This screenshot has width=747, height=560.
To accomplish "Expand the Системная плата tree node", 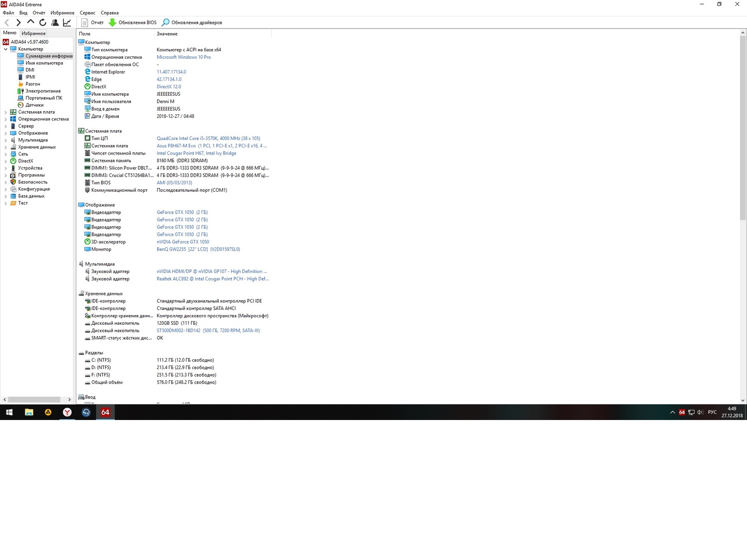I will tap(6, 112).
